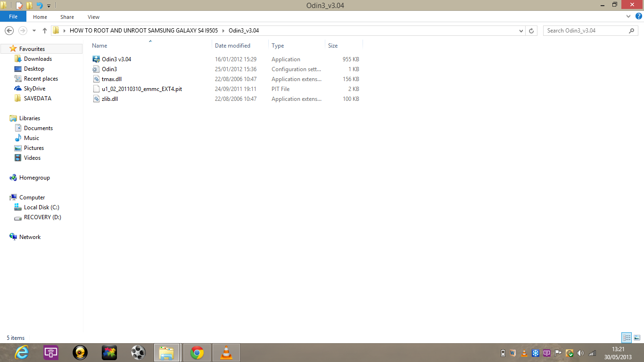
Task: Click the Odin3 v3.04 application icon
Action: [x=96, y=59]
